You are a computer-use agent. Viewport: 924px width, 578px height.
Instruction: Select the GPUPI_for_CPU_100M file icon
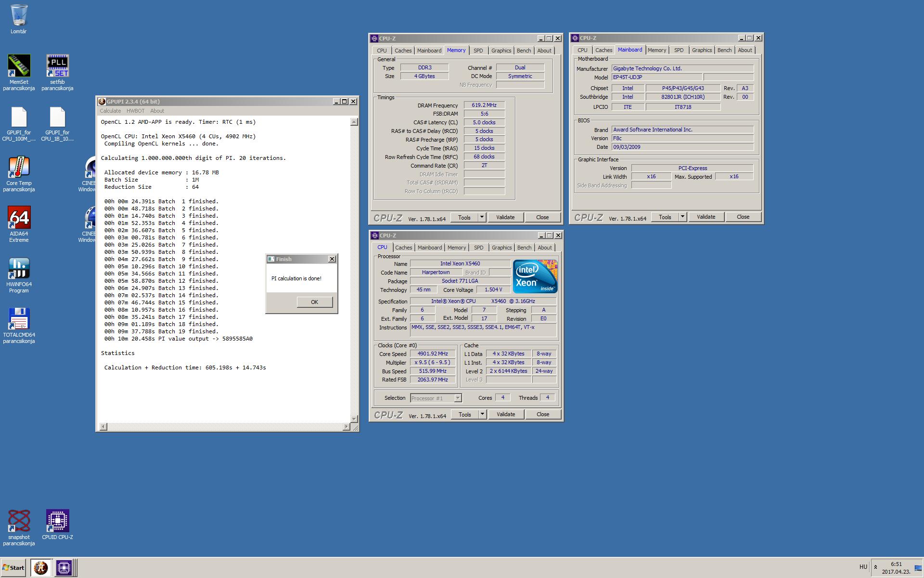pyautogui.click(x=19, y=124)
